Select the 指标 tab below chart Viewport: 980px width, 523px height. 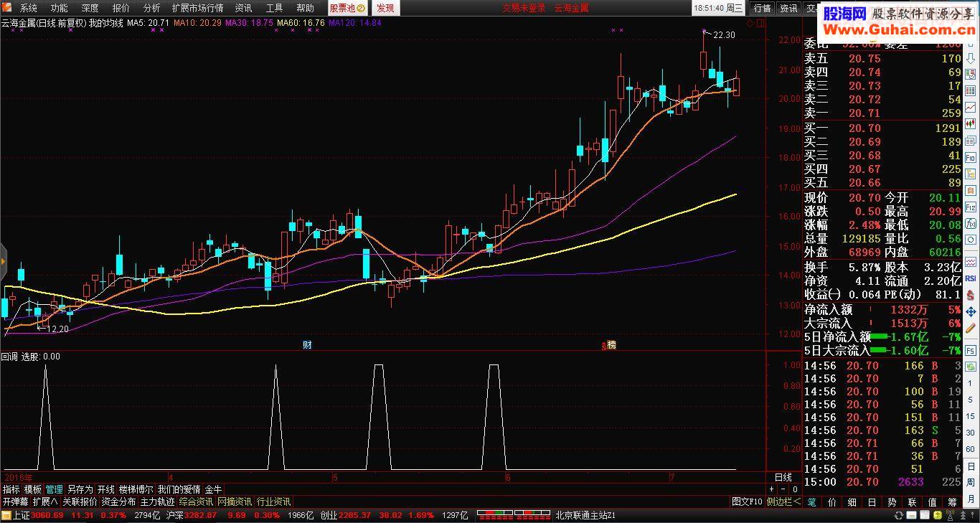11,489
